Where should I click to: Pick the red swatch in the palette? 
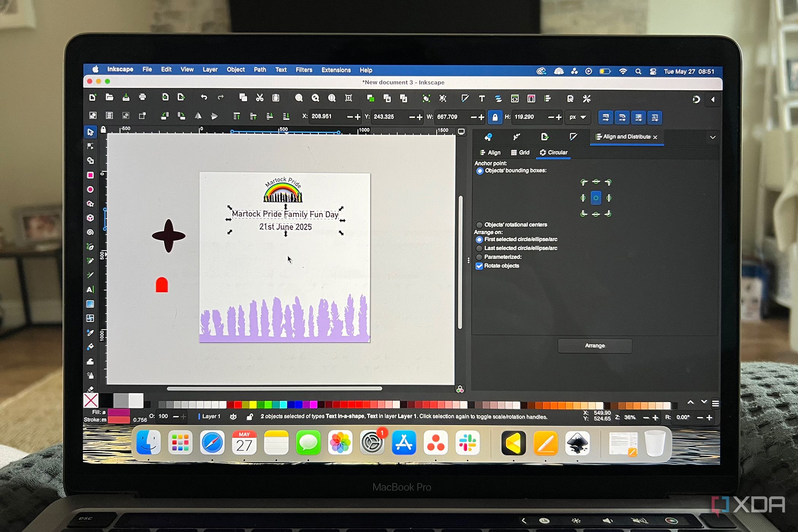coord(238,404)
